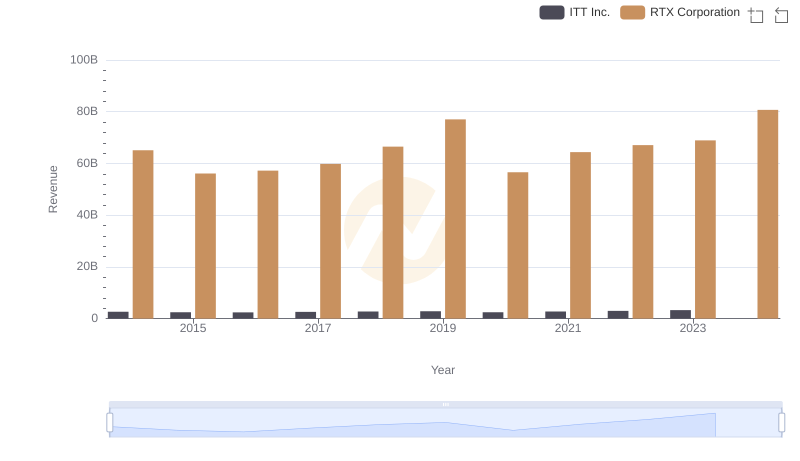
Task: Click RTX bar for 2022
Action: (x=643, y=232)
